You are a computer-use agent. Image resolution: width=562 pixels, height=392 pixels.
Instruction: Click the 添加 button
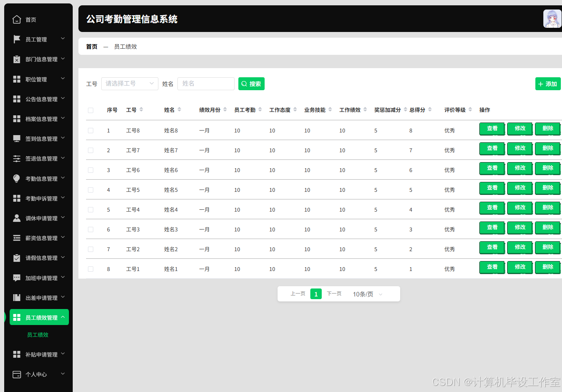point(548,84)
